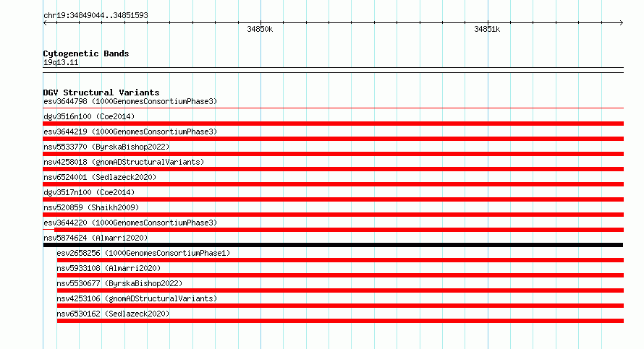The width and height of the screenshot is (644, 349).
Task: Click the left arrow of the ruler
Action: [45, 23]
